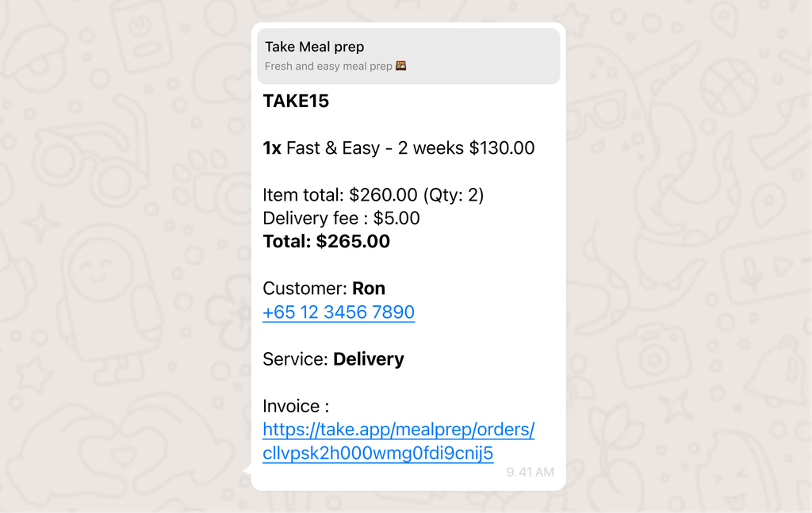
Task: Click the 1x quantity label
Action: point(272,148)
